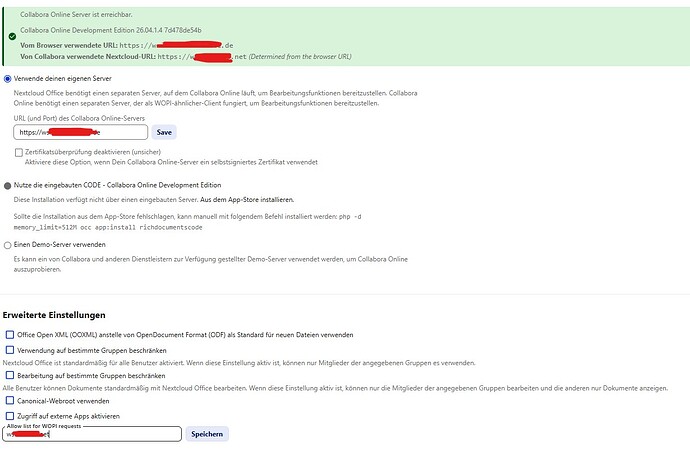690x451 pixels.
Task: Click the 'Erweiterte Einstellungen' heading
Action: (x=54, y=315)
